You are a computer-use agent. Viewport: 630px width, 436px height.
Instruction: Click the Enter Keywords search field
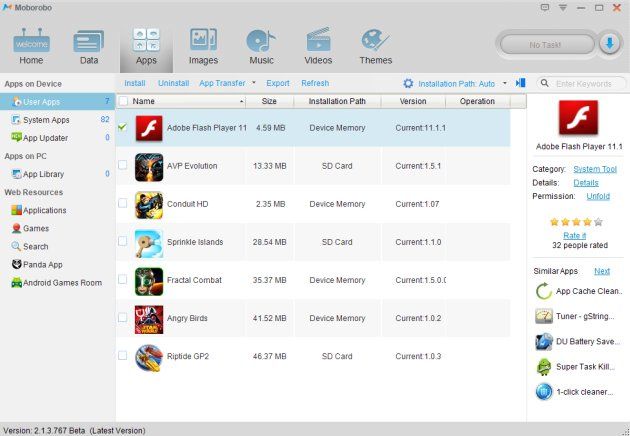(x=585, y=84)
